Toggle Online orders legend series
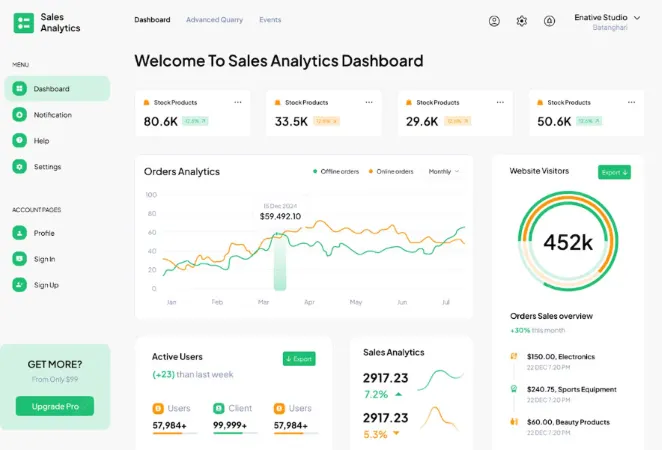662x450 pixels. [x=391, y=171]
